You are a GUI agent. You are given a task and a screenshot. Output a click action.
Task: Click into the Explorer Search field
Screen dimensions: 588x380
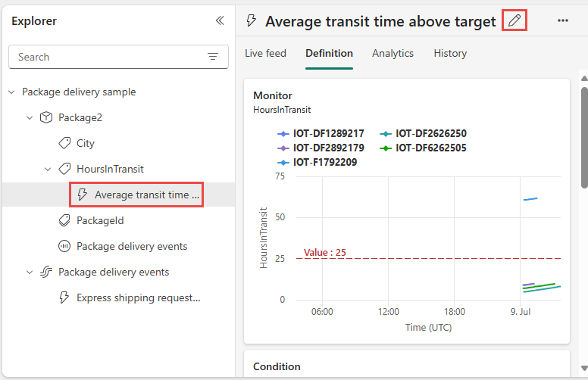click(106, 57)
